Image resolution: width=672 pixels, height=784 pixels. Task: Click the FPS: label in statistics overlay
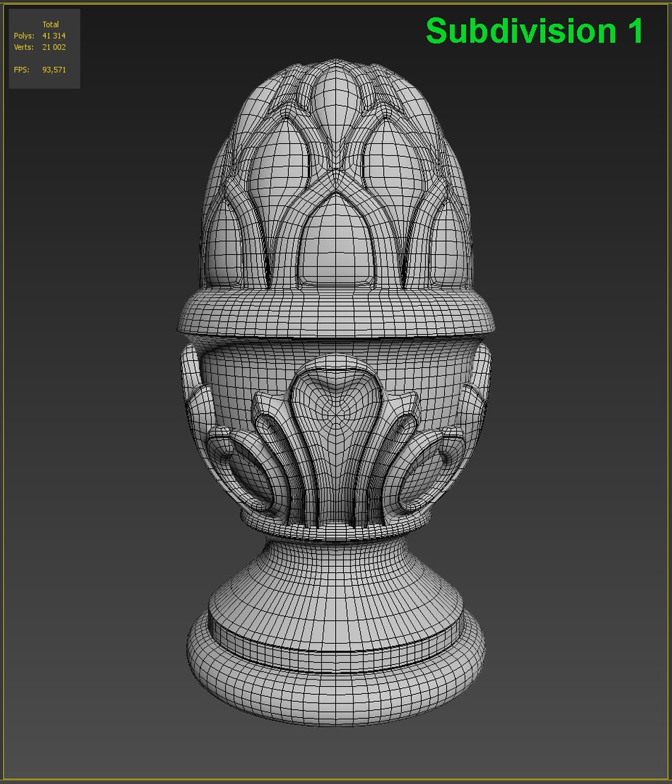pos(22,70)
